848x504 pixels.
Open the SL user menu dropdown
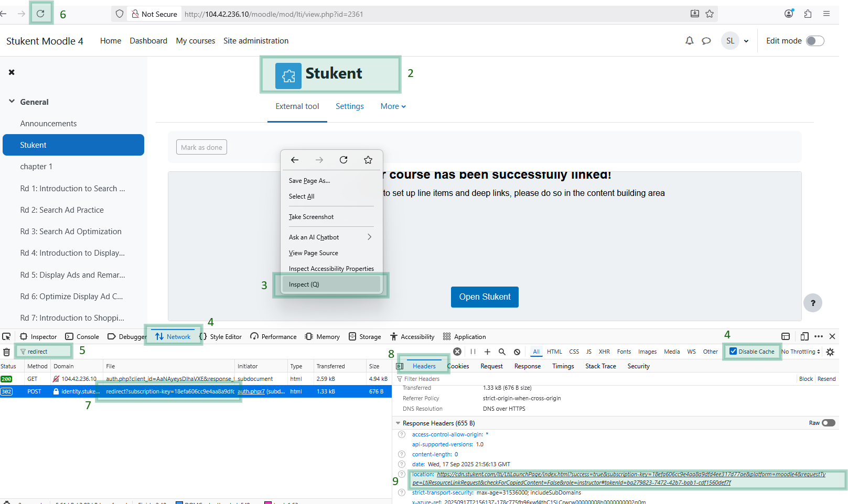point(735,41)
